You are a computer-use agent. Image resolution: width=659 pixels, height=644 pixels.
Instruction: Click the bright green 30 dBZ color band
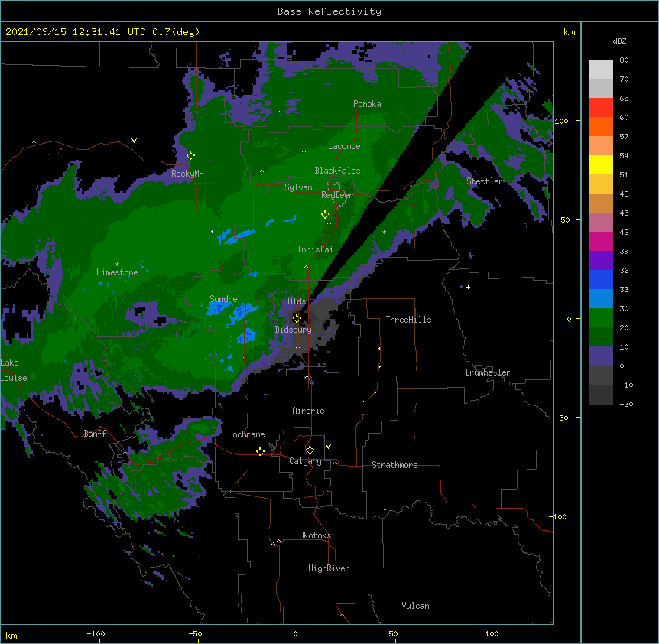[x=601, y=318]
